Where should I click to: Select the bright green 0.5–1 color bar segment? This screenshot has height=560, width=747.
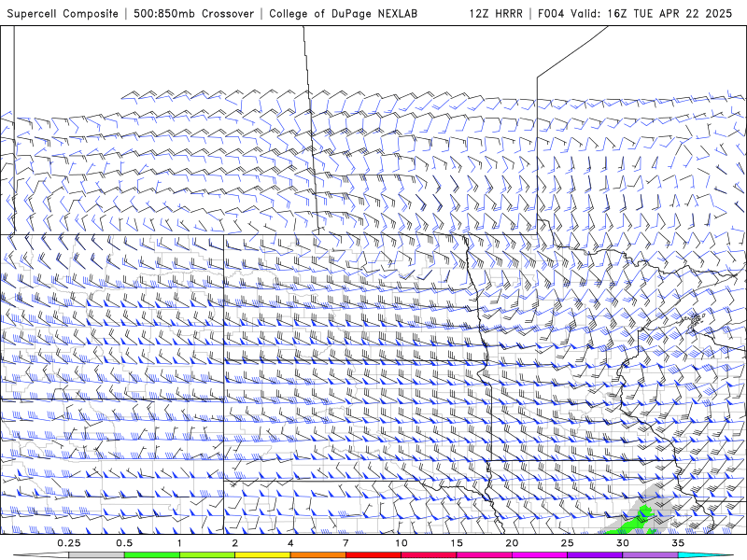tap(151, 555)
